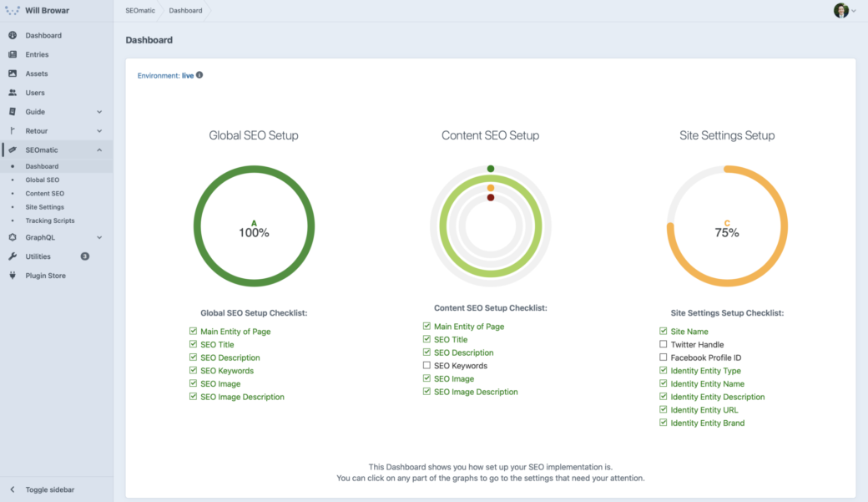Toggle Content SEO Keywords checkbox
This screenshot has height=502, width=868.
coord(426,365)
